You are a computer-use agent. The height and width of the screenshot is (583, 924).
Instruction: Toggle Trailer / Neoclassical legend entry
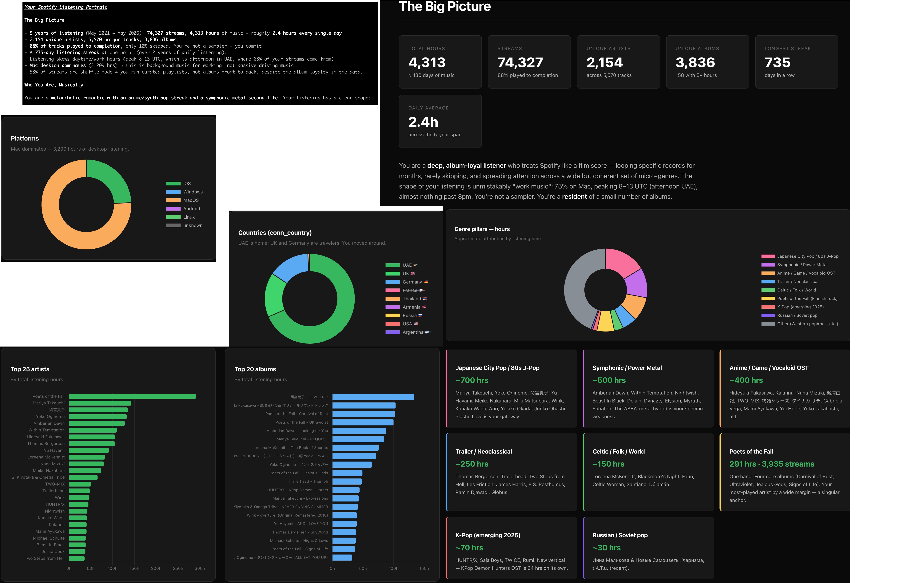click(790, 282)
